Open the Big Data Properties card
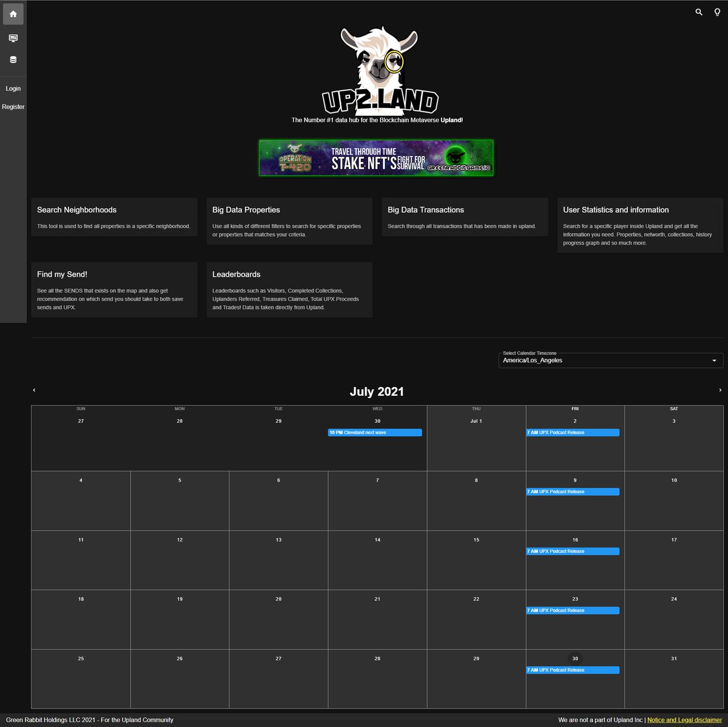728x727 pixels. pyautogui.click(x=289, y=221)
